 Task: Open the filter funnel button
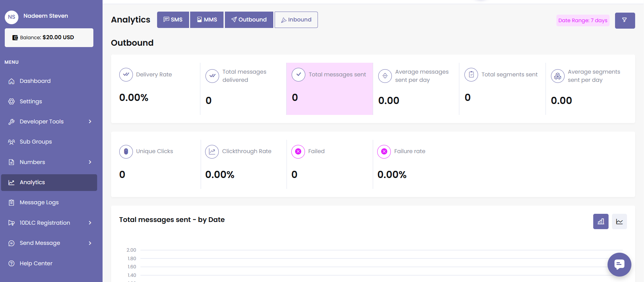click(625, 20)
